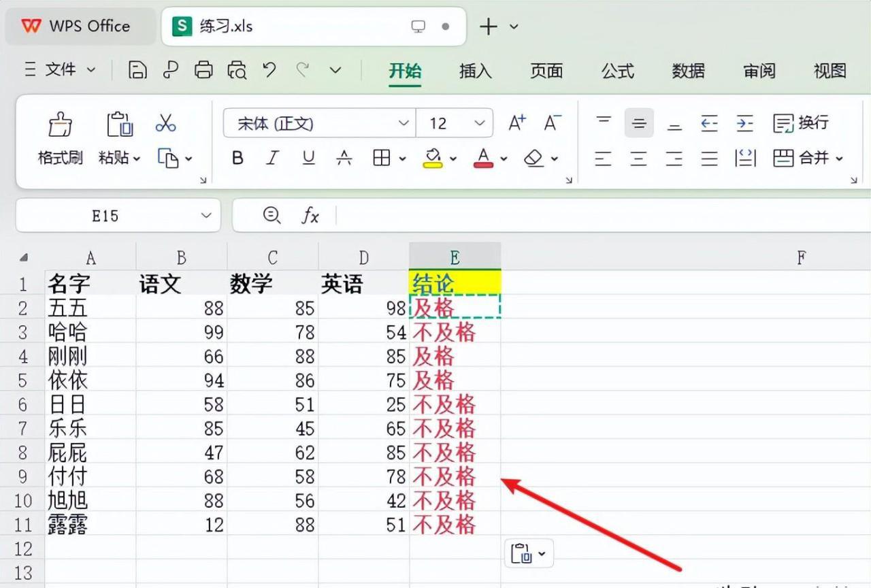
Task: Click the Paste clipboard icon
Action: (120, 125)
